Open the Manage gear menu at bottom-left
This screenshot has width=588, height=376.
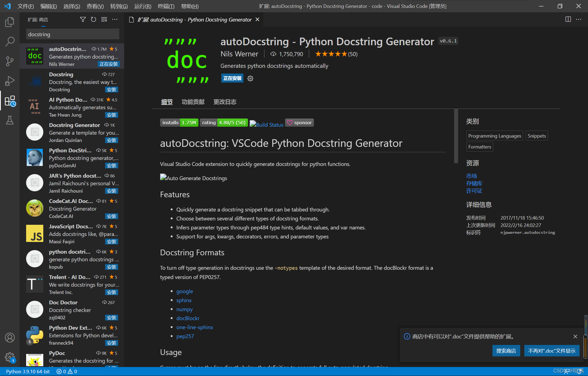tap(10, 357)
